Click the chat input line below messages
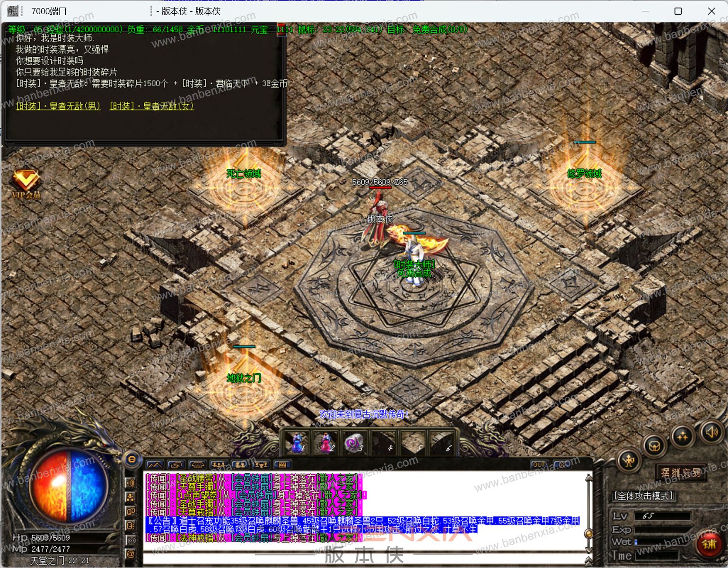Viewport: 728px width, 568px height. pyautogui.click(x=364, y=559)
